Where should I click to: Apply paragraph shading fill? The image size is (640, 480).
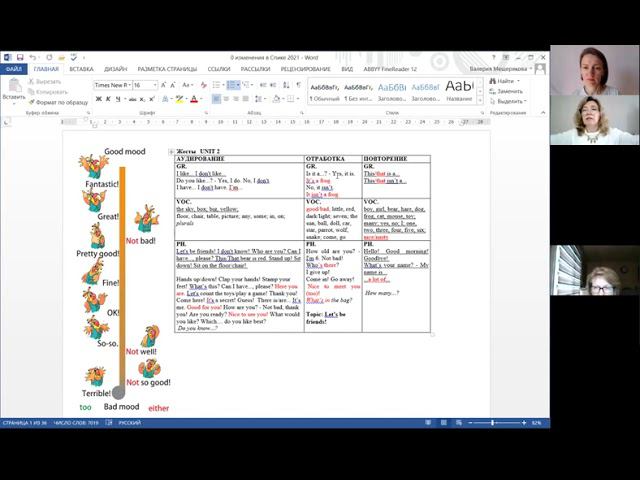276,99
